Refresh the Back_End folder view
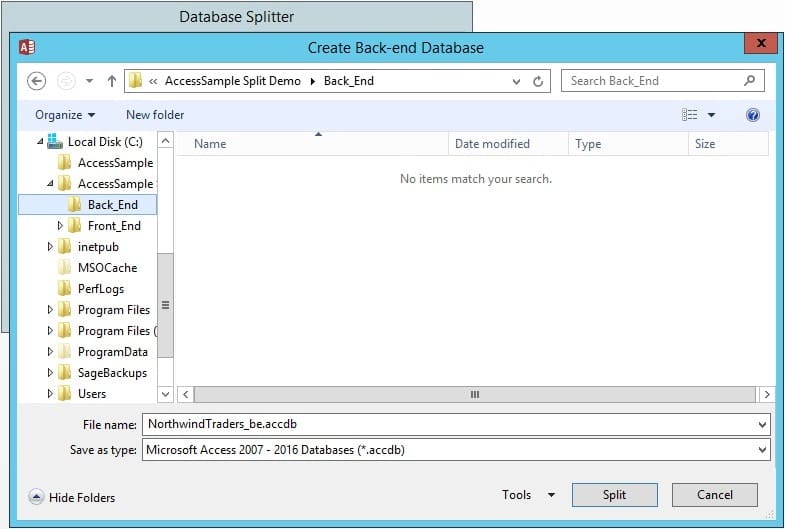785x529 pixels. point(538,81)
